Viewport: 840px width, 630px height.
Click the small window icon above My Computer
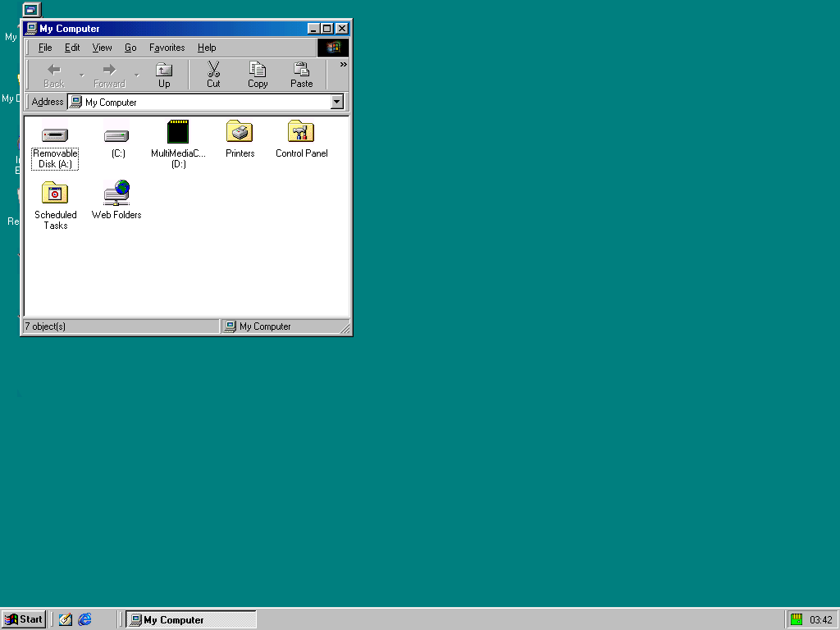pos(32,10)
